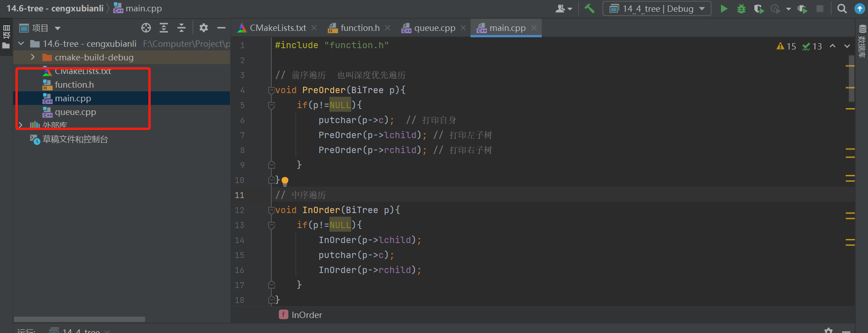Image resolution: width=868 pixels, height=333 pixels.
Task: Click PreOrder function name on line 4
Action: pos(324,90)
